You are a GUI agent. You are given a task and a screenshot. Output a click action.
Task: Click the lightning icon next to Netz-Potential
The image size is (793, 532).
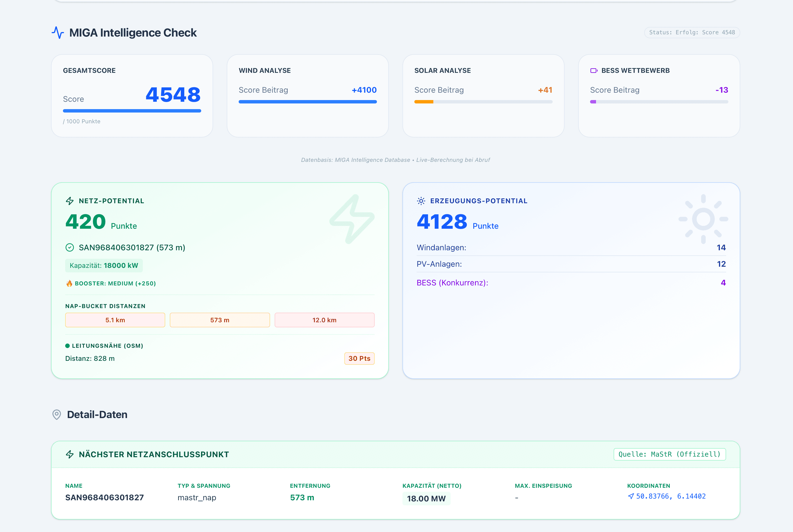pos(69,200)
